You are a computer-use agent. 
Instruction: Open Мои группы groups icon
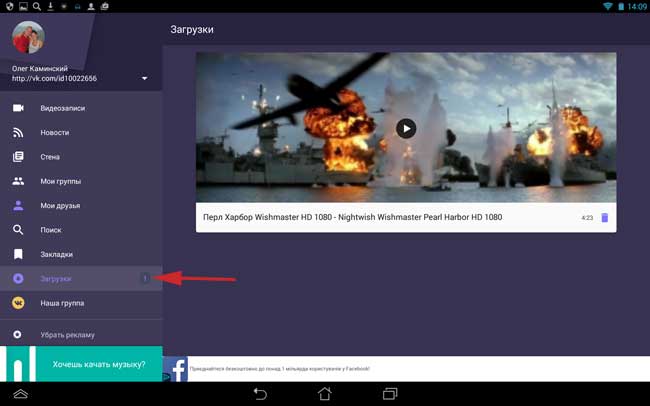tap(18, 181)
